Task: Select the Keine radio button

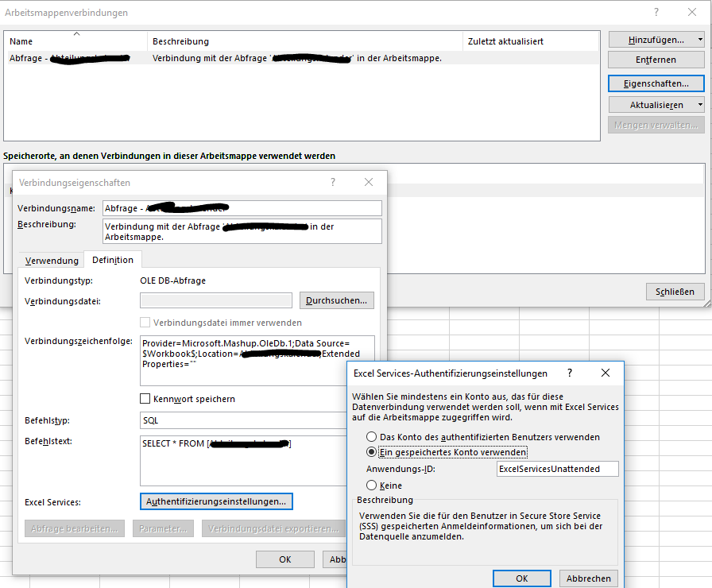Action: point(370,486)
